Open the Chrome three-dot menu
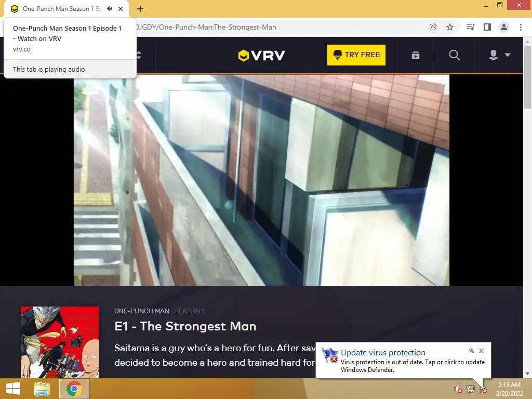Viewport: 532px width, 399px height. click(x=521, y=27)
